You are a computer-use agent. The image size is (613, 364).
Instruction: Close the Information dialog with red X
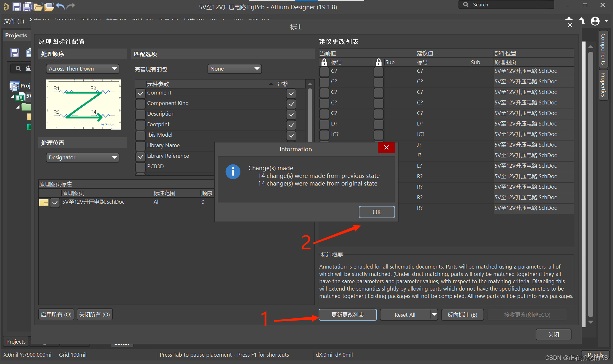point(386,148)
